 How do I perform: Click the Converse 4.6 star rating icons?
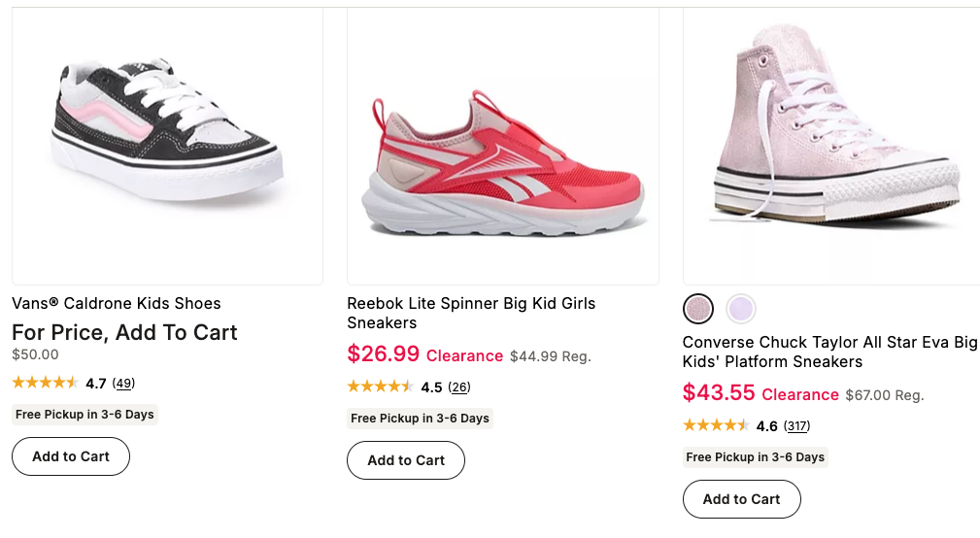716,425
